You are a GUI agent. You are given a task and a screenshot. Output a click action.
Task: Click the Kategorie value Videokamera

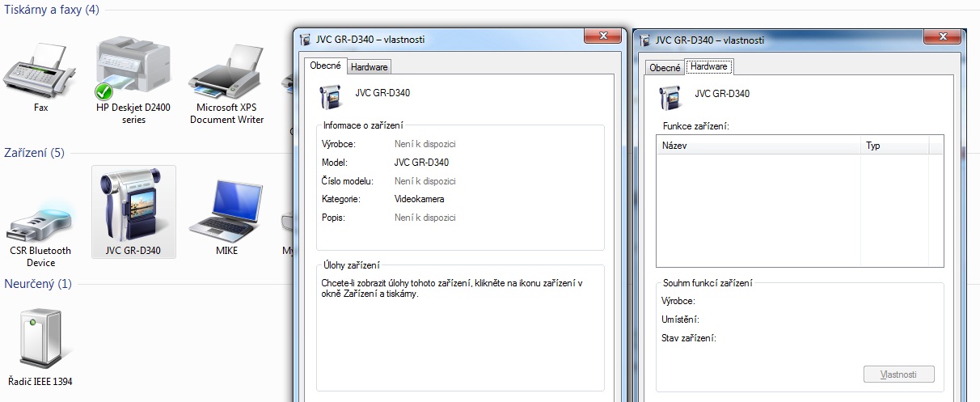point(419,199)
